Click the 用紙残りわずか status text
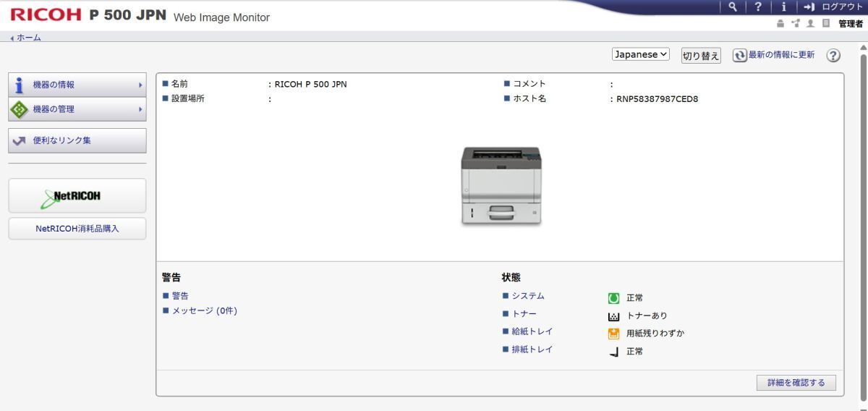The image size is (868, 411). point(655,334)
